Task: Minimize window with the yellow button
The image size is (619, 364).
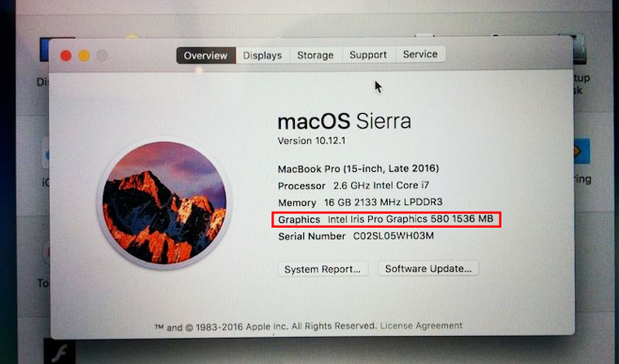Action: (x=84, y=55)
